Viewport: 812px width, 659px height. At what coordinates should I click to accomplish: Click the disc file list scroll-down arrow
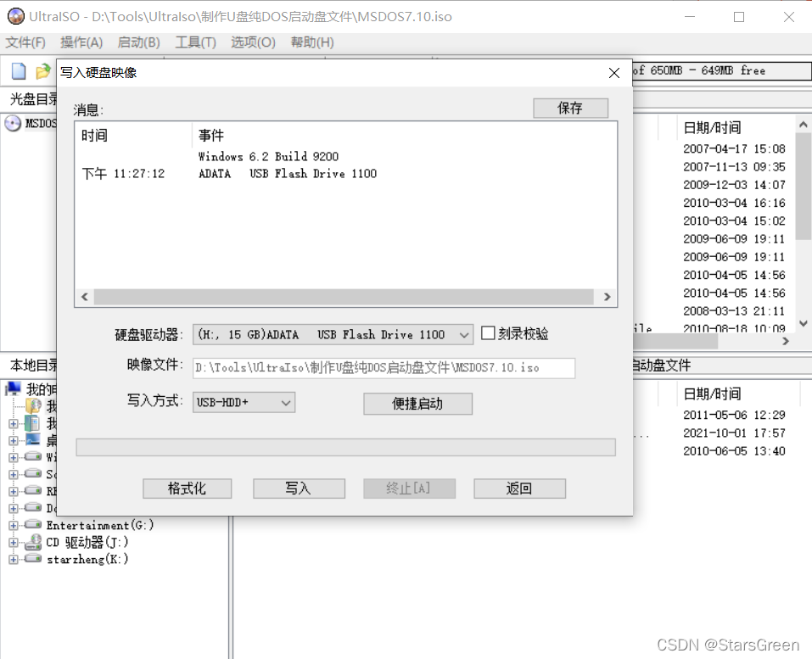click(804, 323)
